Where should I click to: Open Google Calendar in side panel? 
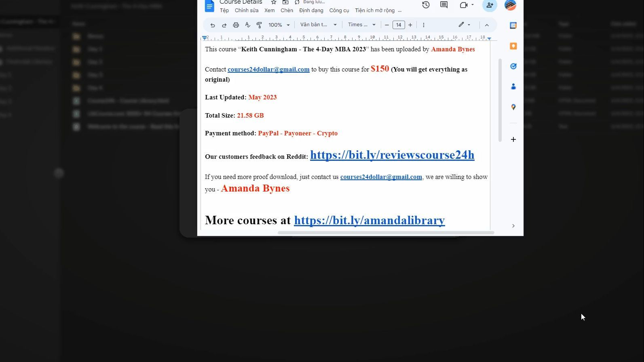click(513, 25)
